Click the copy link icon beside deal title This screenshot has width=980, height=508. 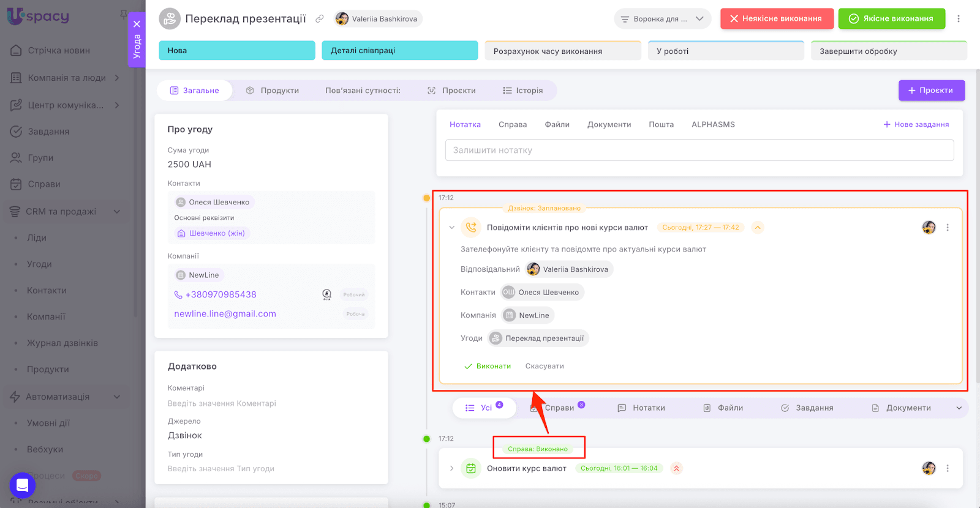[x=319, y=19]
